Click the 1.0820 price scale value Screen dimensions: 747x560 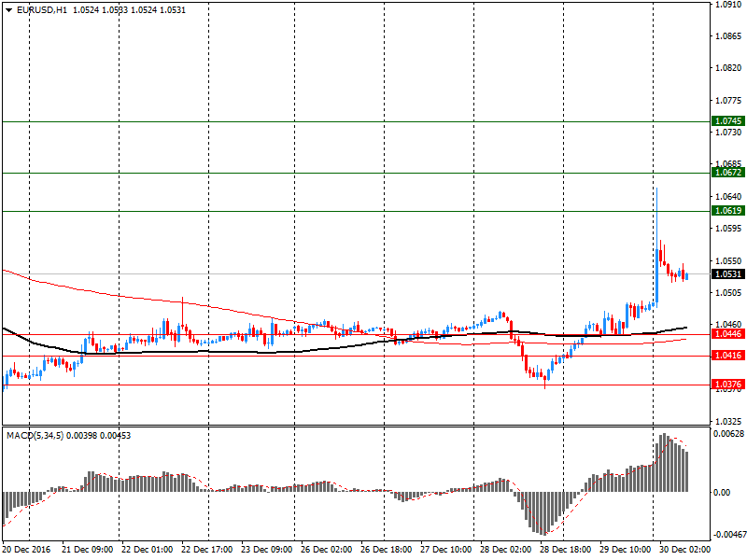click(x=728, y=68)
